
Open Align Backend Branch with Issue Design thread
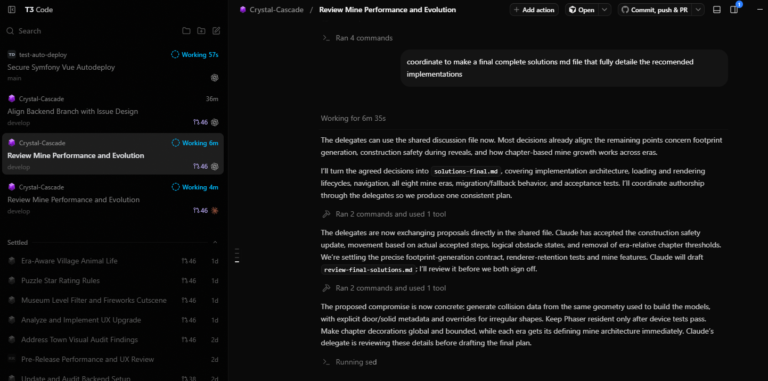coord(72,111)
